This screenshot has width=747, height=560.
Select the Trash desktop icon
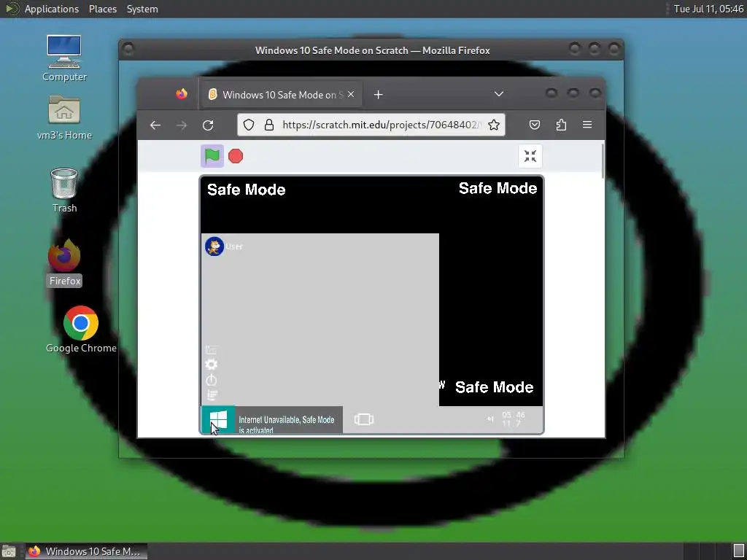coord(64,190)
